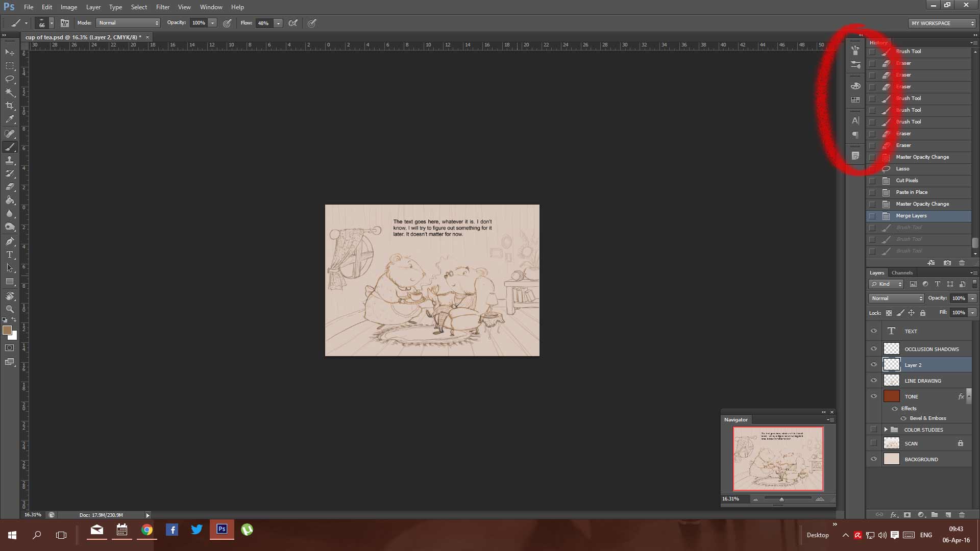Show the SCAN layer visibility box
The width and height of the screenshot is (980, 551).
[874, 443]
